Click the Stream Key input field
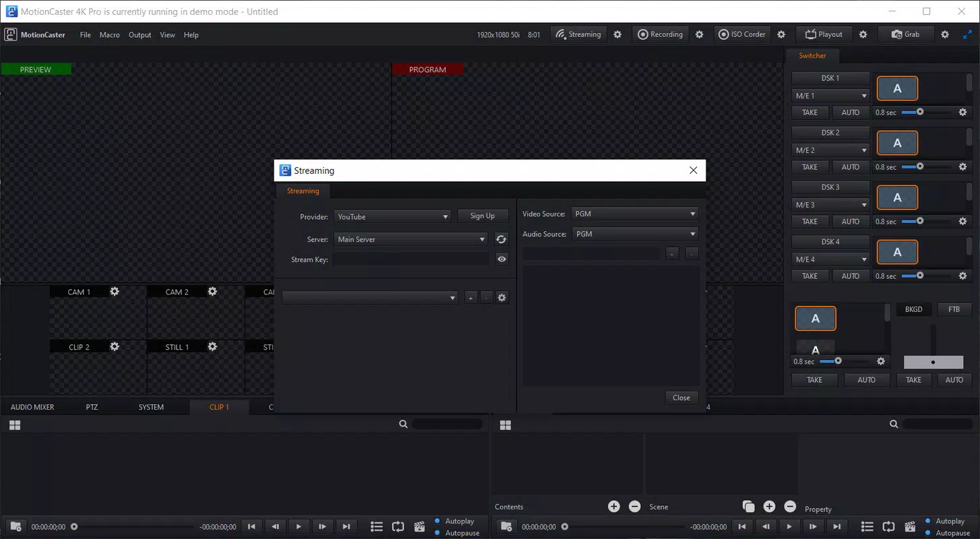 (411, 259)
